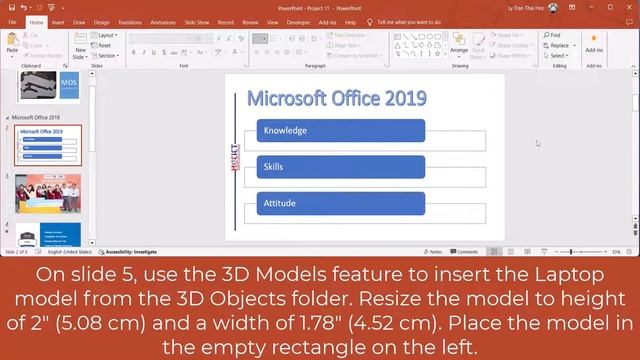Clear all text formatting
Image resolution: width=640 pixels, height=360 pixels.
[x=241, y=39]
